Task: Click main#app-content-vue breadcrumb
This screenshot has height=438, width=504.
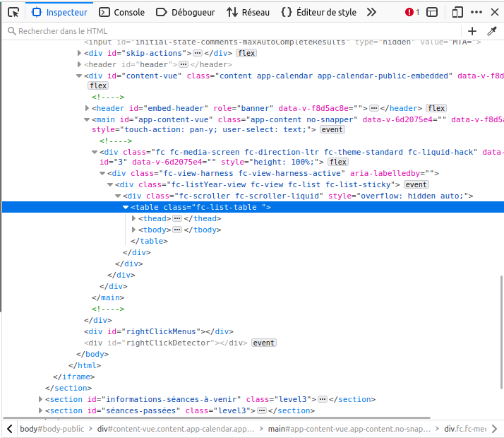Action: tap(349, 429)
